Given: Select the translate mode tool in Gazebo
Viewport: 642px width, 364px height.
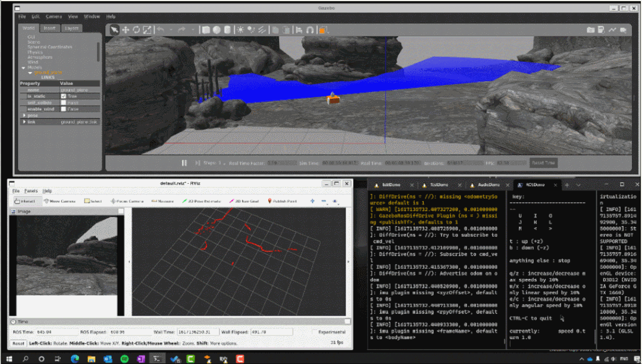Looking at the screenshot, I should (126, 30).
